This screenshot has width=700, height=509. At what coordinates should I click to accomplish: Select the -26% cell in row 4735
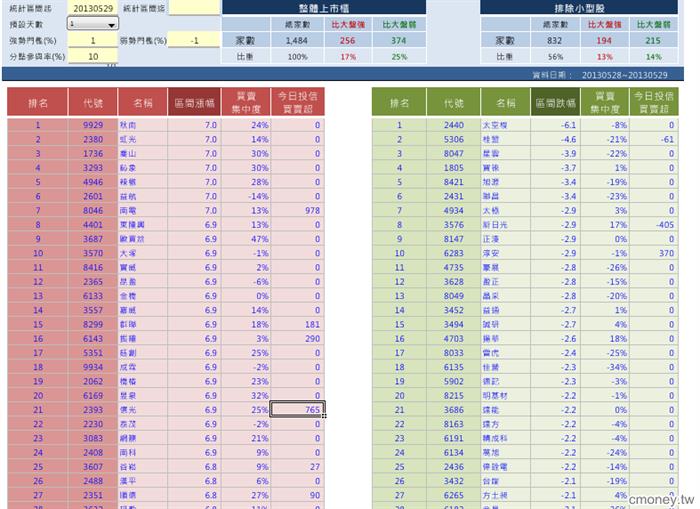[x=604, y=267]
